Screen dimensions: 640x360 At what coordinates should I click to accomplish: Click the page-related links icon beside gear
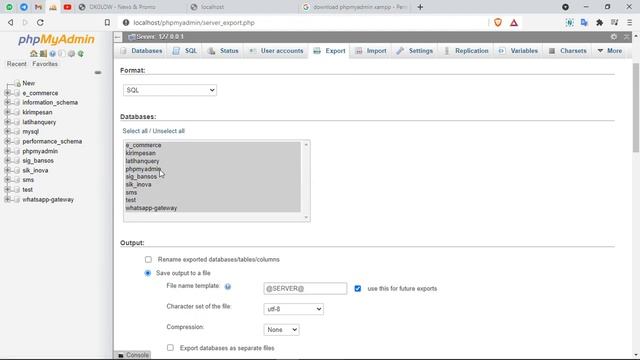tap(627, 37)
